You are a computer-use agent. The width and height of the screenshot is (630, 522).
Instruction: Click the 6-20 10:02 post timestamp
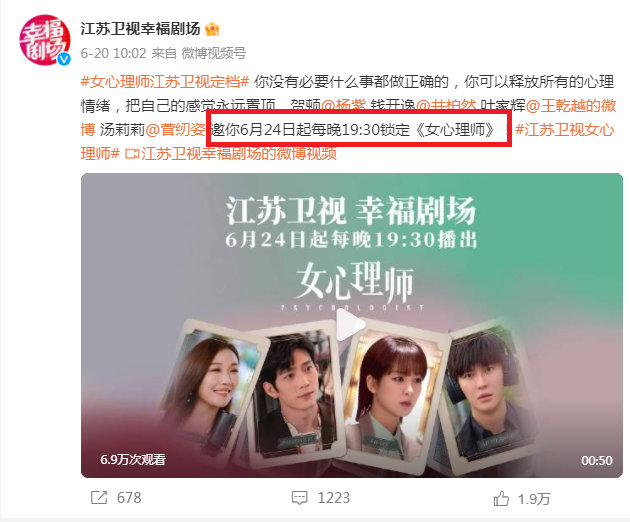pyautogui.click(x=113, y=53)
